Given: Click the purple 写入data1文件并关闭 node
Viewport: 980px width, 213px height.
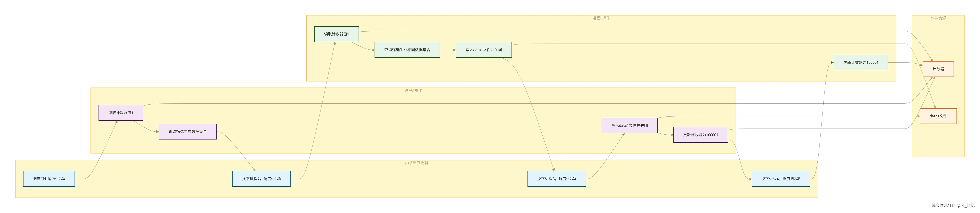Looking at the screenshot, I should [x=629, y=125].
